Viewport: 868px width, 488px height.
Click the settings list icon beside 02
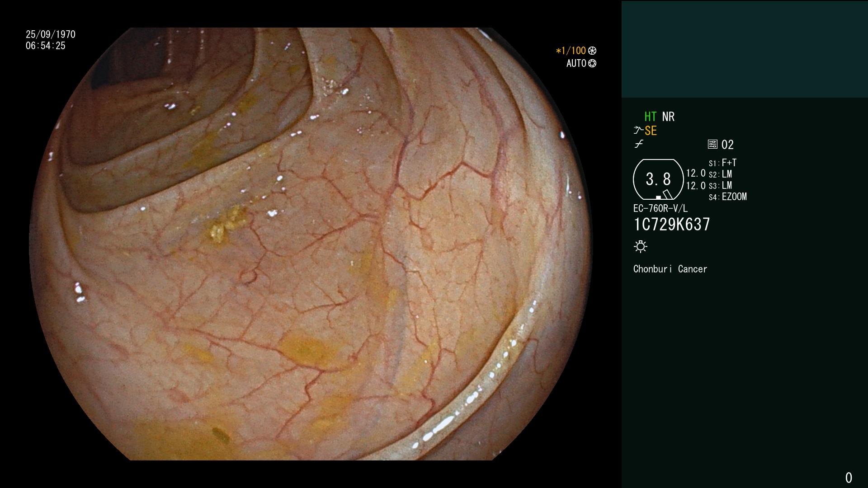712,145
